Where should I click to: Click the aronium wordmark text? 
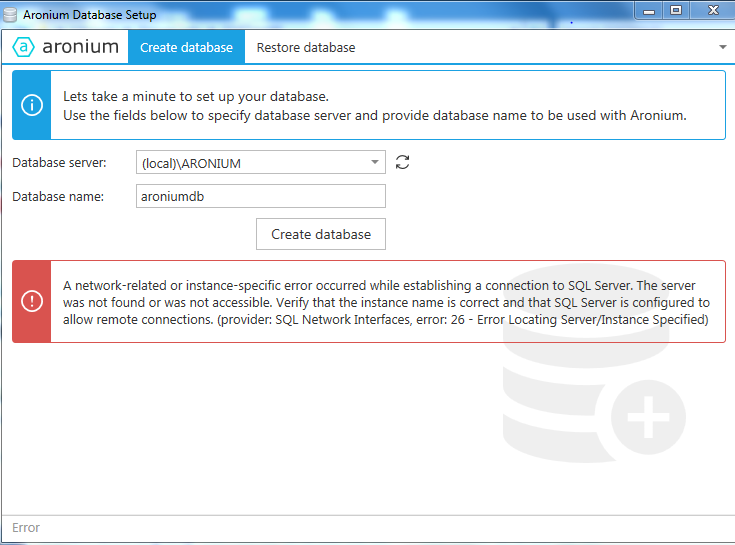pos(80,47)
